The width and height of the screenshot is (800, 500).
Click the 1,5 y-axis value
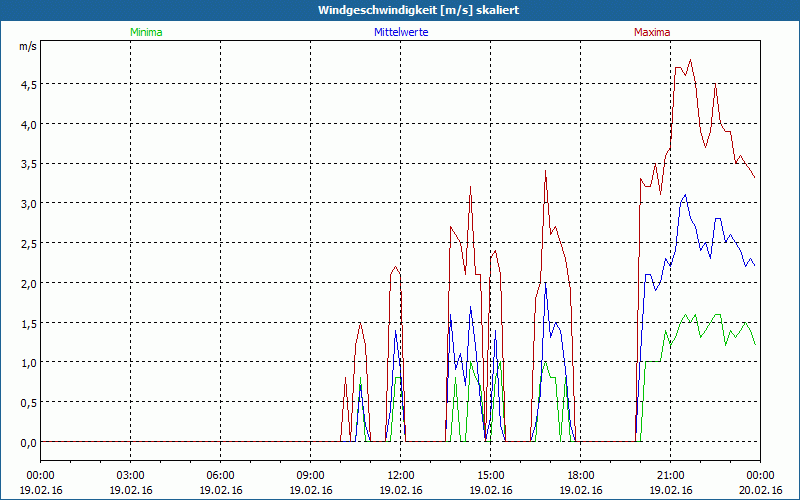[x=29, y=323]
